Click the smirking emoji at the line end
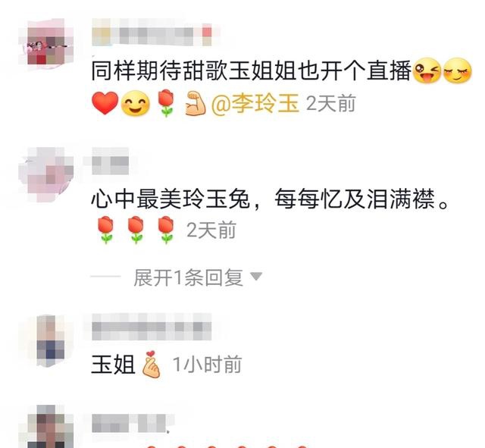Screen dimensions: 485x448 pos(458,70)
